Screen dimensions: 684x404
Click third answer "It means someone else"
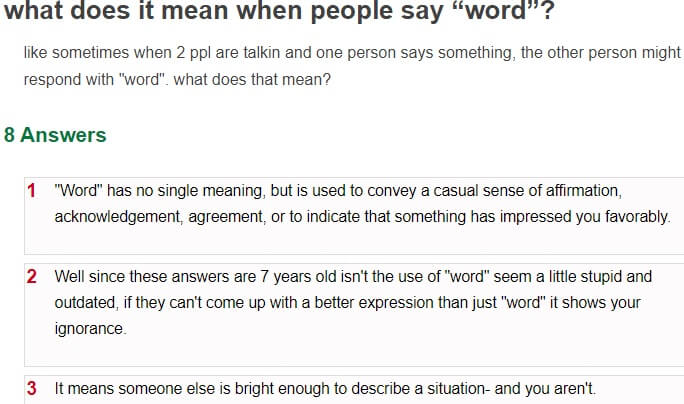tap(325, 388)
